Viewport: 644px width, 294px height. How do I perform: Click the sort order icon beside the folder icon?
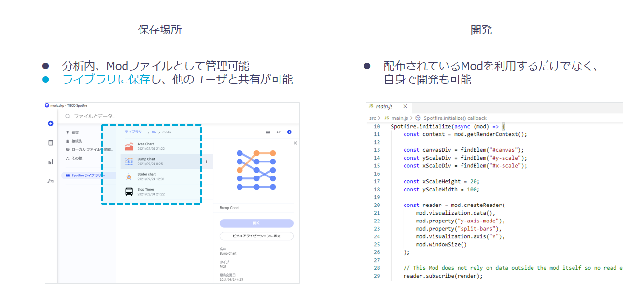pyautogui.click(x=279, y=132)
